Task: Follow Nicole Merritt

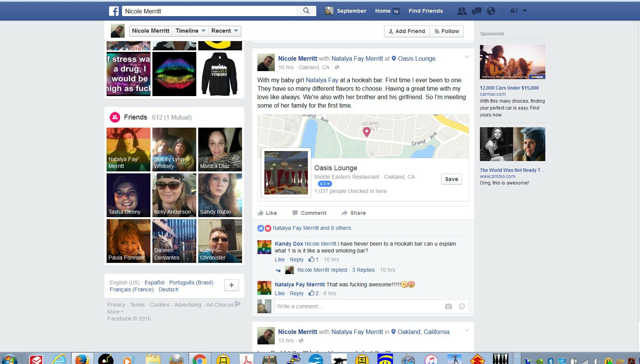Action: [x=446, y=31]
